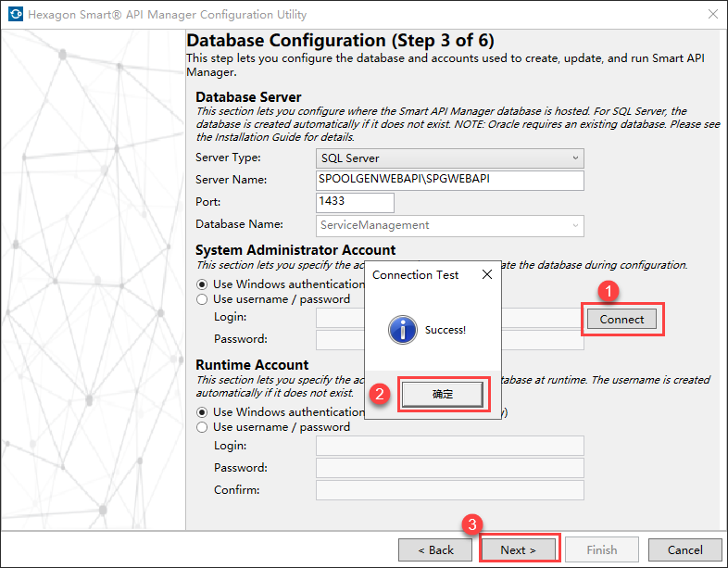
Task: Close the Connection Test dialog with X
Action: [487, 275]
